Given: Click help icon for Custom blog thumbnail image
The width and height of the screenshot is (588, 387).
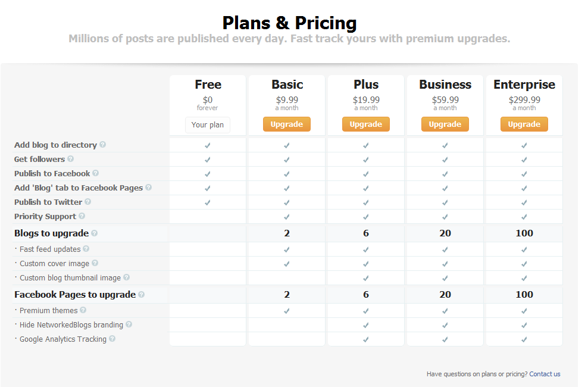Looking at the screenshot, I should tap(126, 277).
